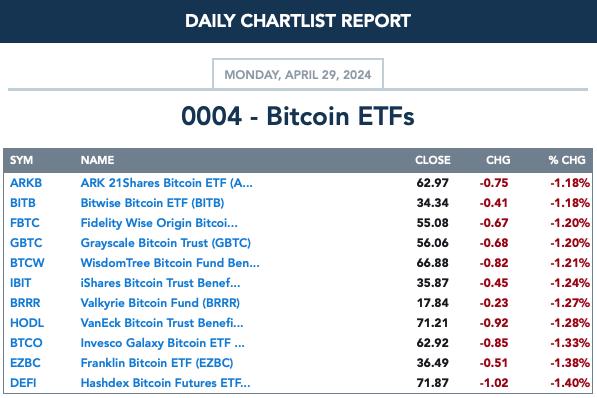Open the HODL symbol link
The height and width of the screenshot is (398, 597).
tap(27, 323)
